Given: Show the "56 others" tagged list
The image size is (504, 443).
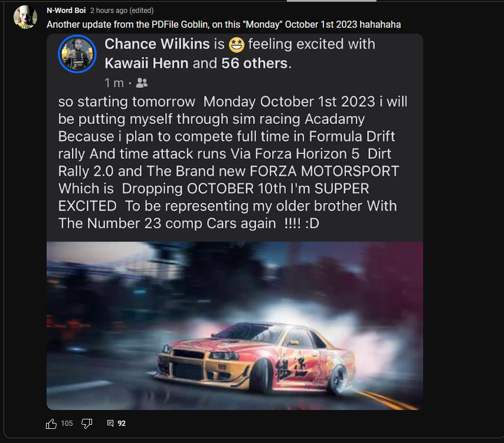Looking at the screenshot, I should click(255, 63).
